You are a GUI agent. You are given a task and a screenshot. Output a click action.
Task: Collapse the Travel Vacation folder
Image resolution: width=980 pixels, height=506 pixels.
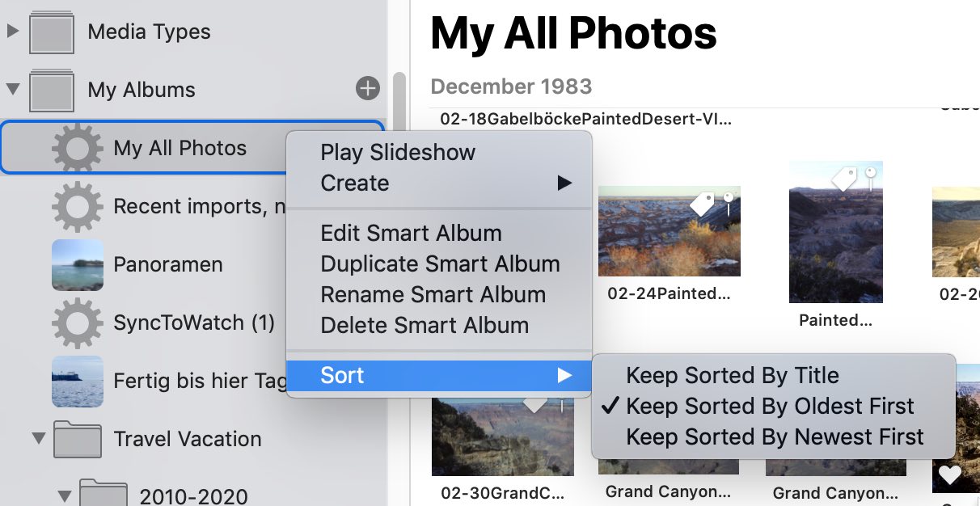coord(38,439)
